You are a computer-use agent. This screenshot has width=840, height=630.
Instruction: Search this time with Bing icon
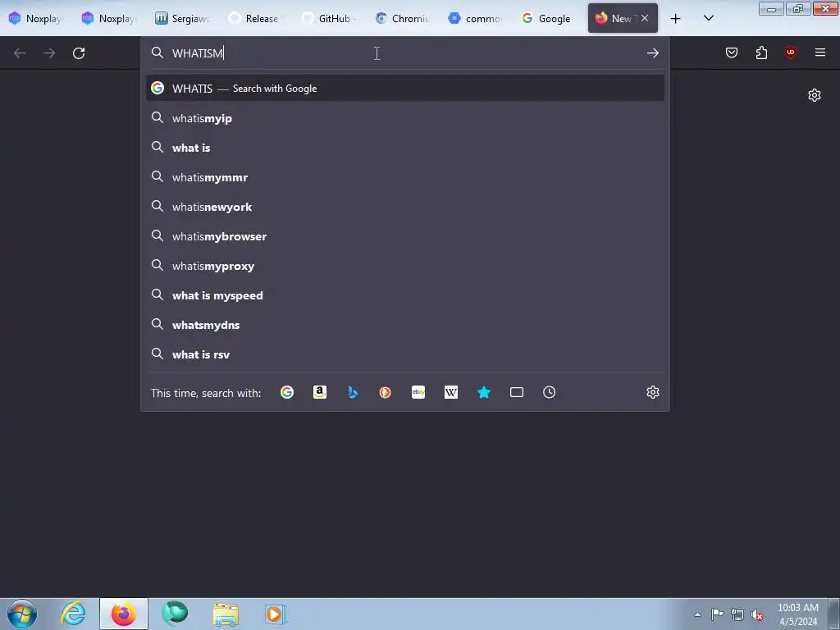pyautogui.click(x=353, y=393)
